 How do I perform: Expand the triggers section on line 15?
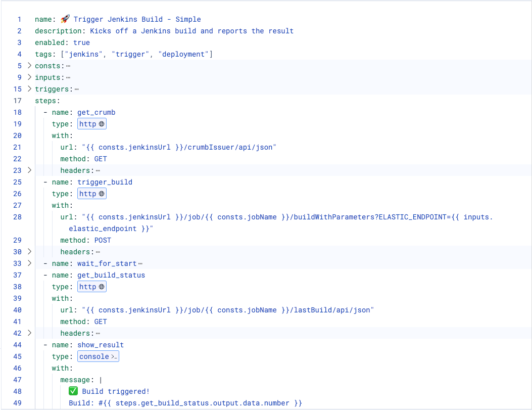coord(29,89)
